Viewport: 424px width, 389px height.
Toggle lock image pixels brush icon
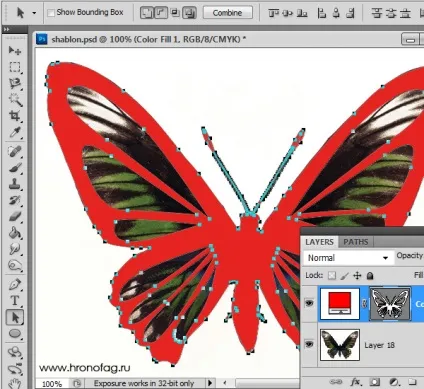click(345, 276)
